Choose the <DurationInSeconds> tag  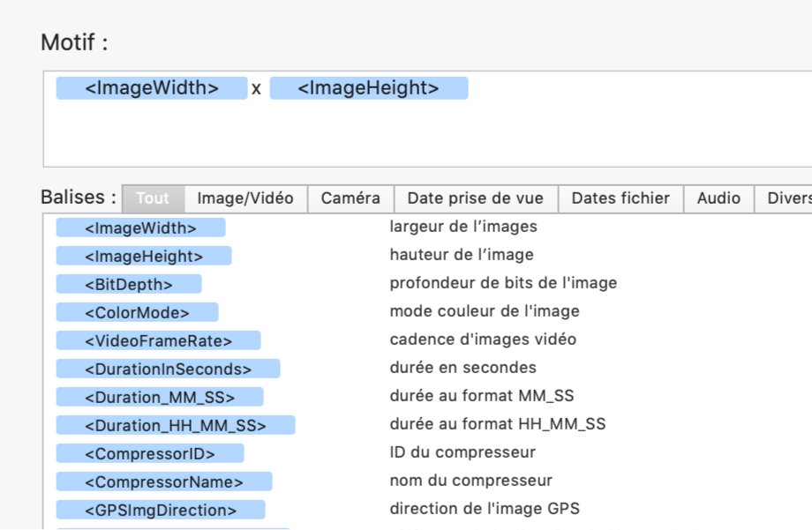click(168, 370)
